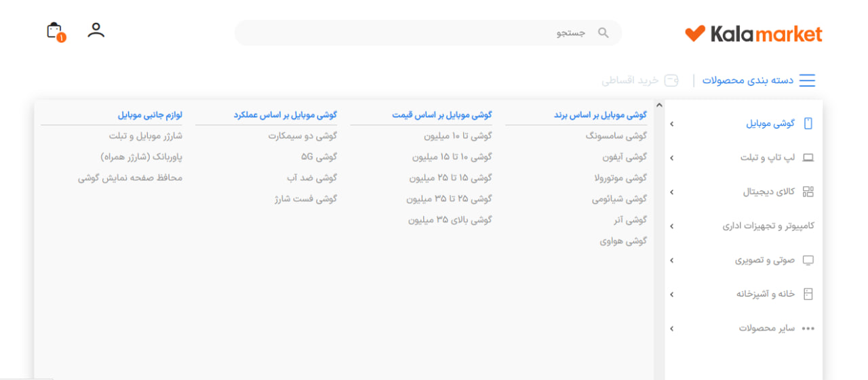Expand the سایر محصولات category arrow
The width and height of the screenshot is (868, 380).
(x=671, y=329)
